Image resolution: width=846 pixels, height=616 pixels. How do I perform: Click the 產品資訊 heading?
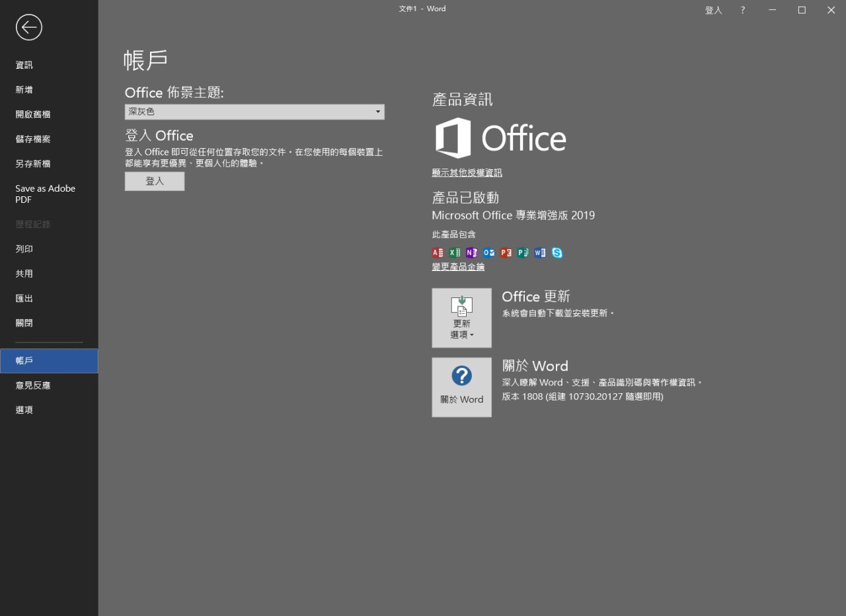tap(463, 100)
